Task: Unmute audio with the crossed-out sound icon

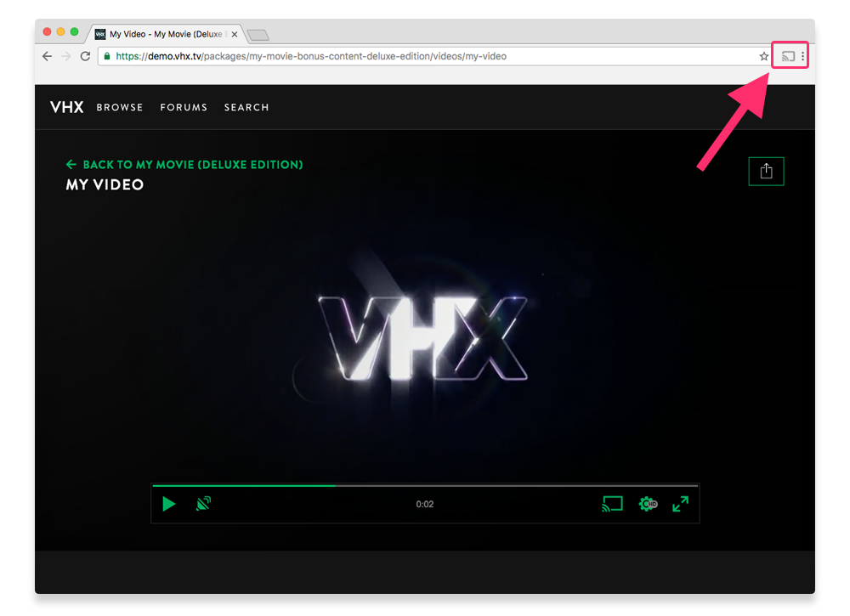Action: coord(202,503)
